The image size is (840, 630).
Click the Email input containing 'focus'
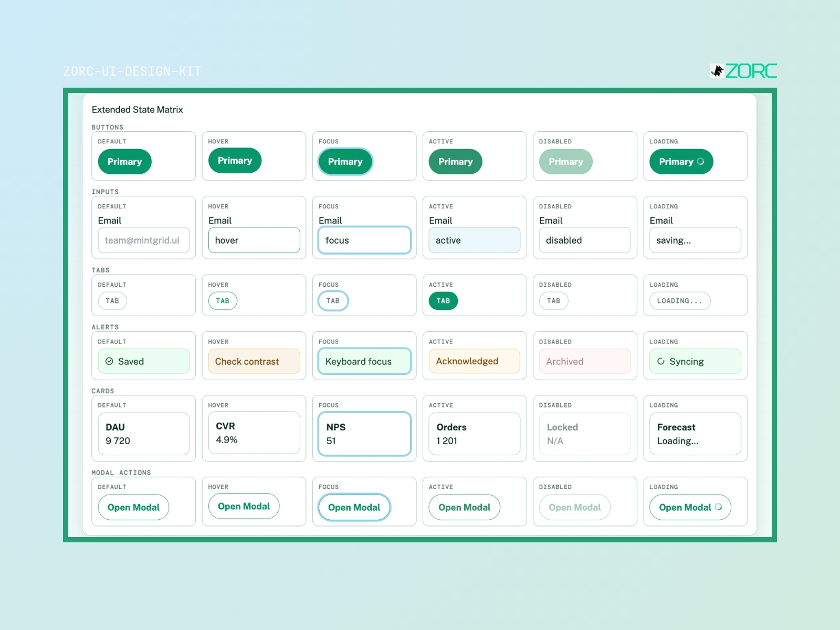click(x=364, y=240)
